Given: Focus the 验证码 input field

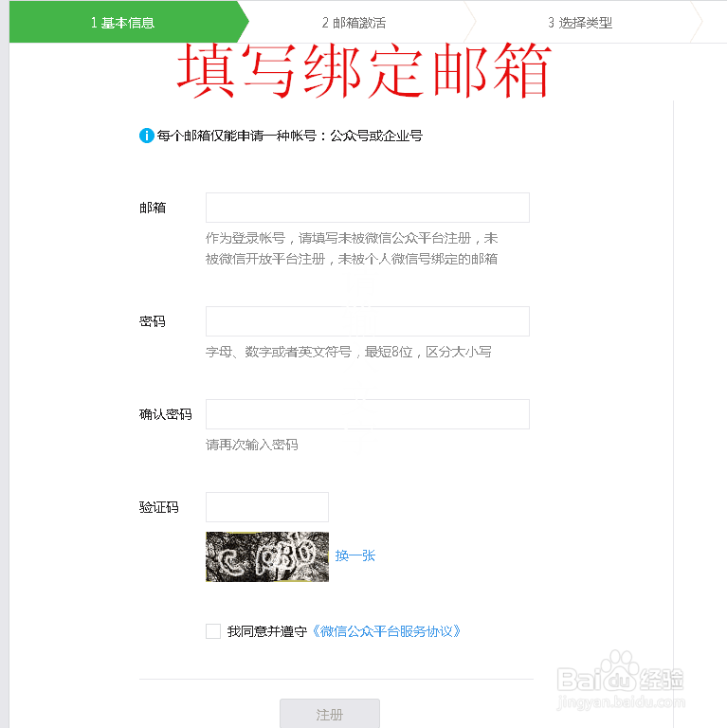Looking at the screenshot, I should [267, 507].
